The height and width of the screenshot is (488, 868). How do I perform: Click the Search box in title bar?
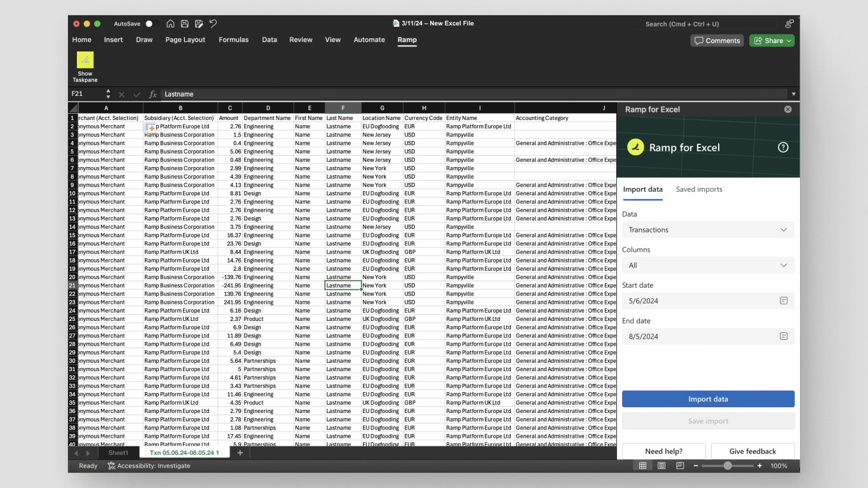click(708, 24)
